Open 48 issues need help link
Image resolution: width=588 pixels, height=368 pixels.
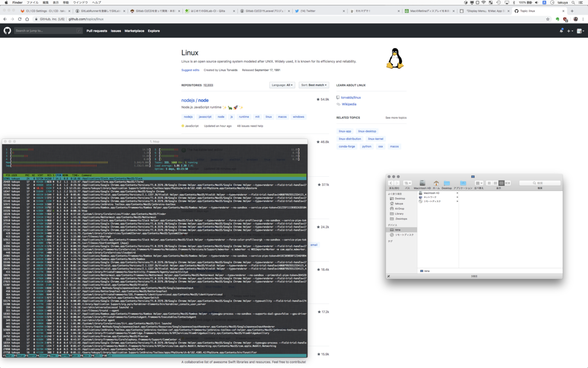coord(250,126)
